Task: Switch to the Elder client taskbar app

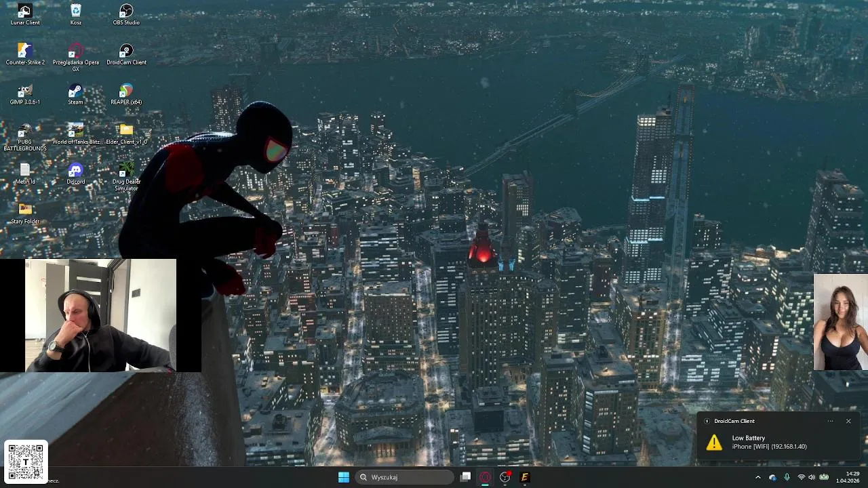Action: tap(524, 477)
